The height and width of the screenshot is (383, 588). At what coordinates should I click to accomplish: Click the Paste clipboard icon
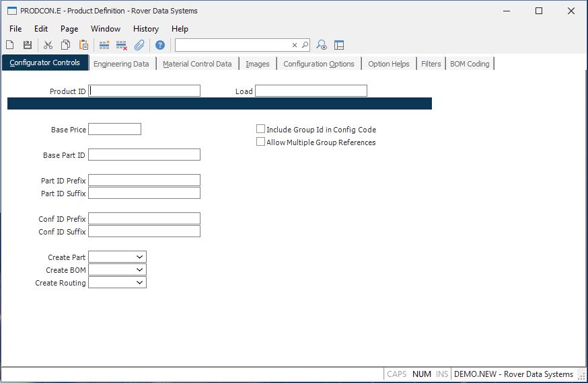(x=83, y=45)
